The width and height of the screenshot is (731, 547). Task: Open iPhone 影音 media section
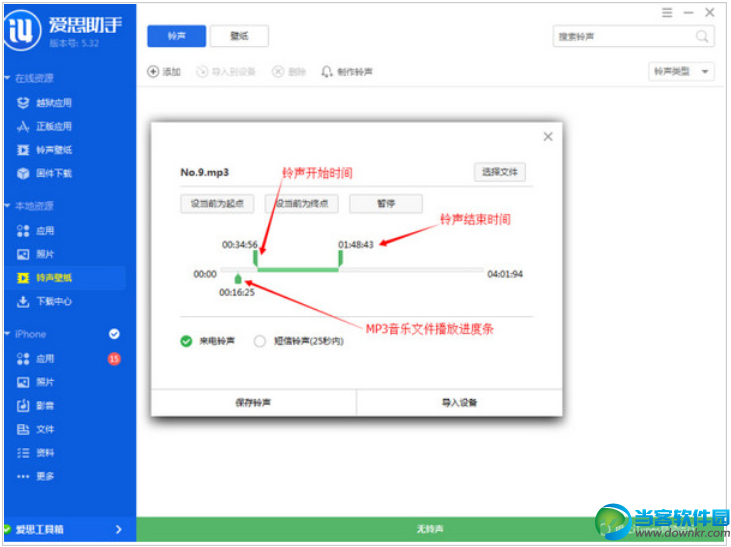(35, 406)
